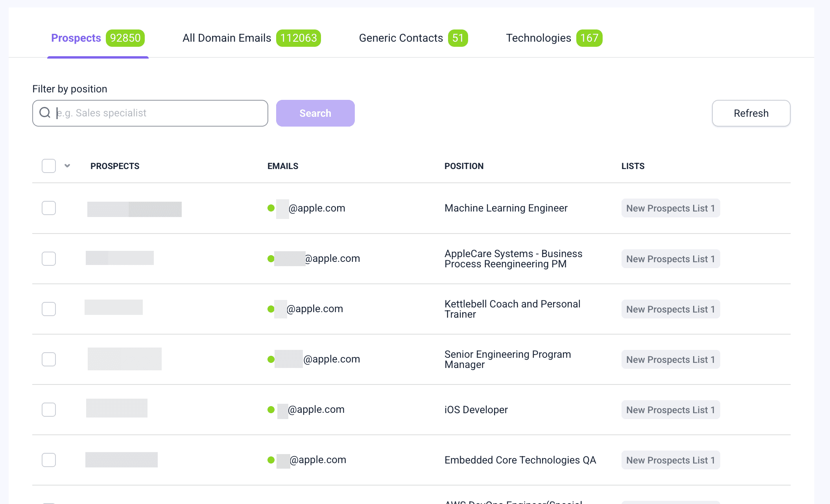
Task: Open New Prospects List 1 for Kettlebell Coach
Action: tap(671, 309)
